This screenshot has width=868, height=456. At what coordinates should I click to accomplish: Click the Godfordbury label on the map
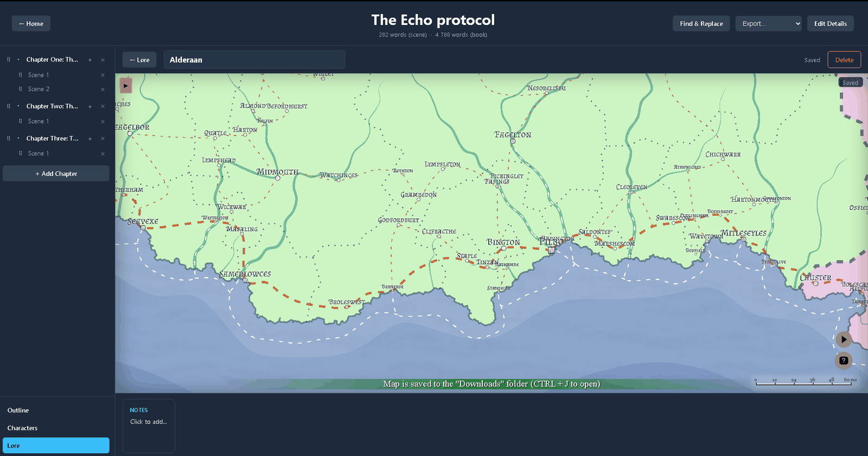click(398, 221)
